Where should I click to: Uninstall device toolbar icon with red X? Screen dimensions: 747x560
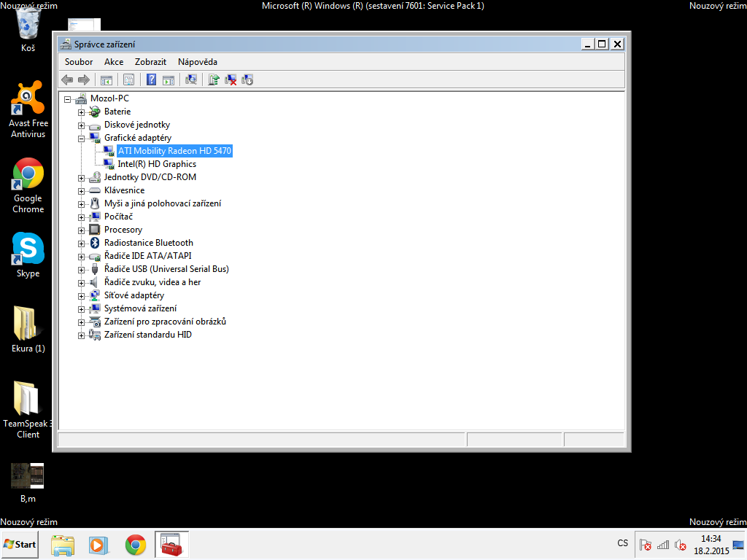click(231, 80)
